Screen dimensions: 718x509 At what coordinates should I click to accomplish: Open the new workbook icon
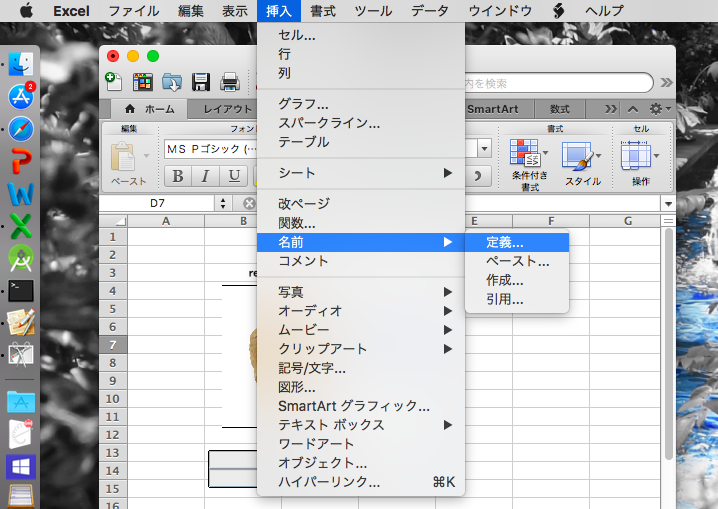(114, 82)
